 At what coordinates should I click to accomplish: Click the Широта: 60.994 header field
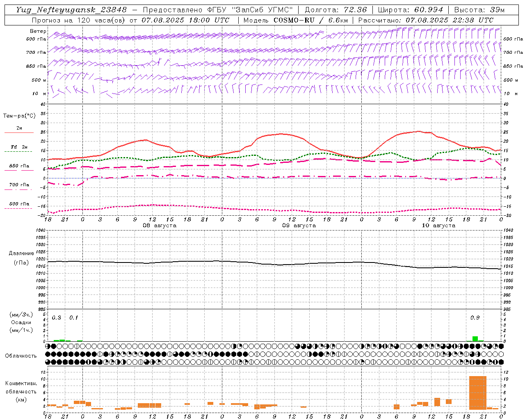point(410,10)
